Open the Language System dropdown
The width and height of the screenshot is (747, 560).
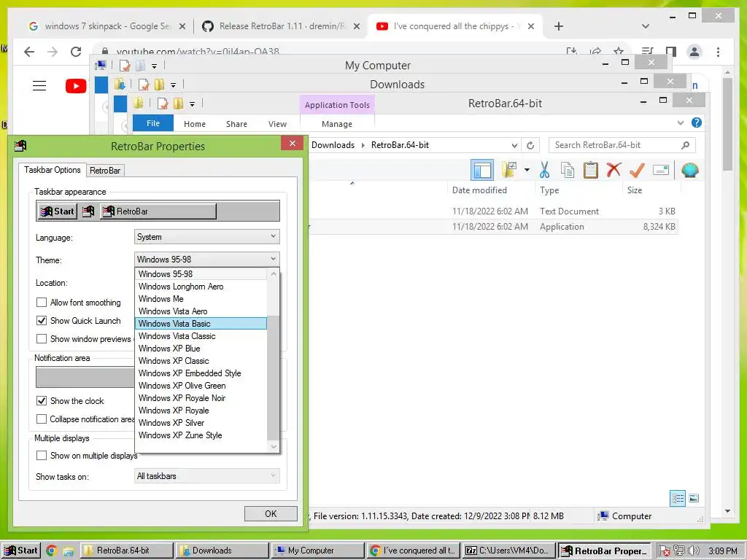coord(206,237)
